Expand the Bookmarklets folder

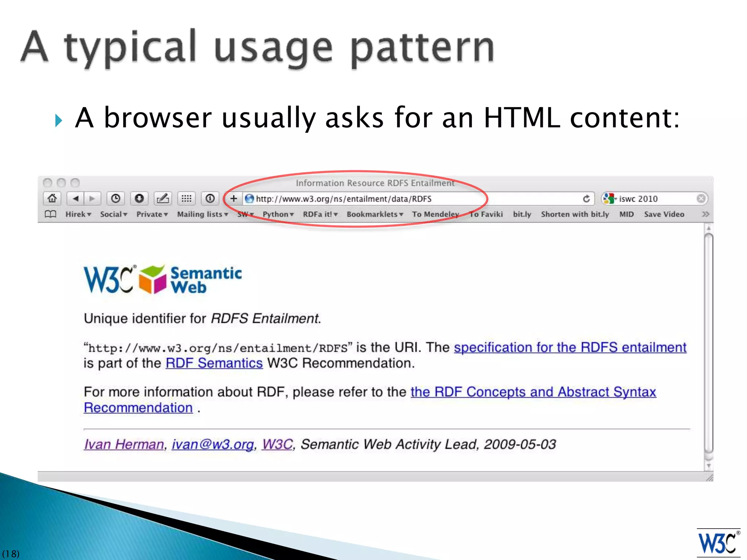[x=375, y=214]
